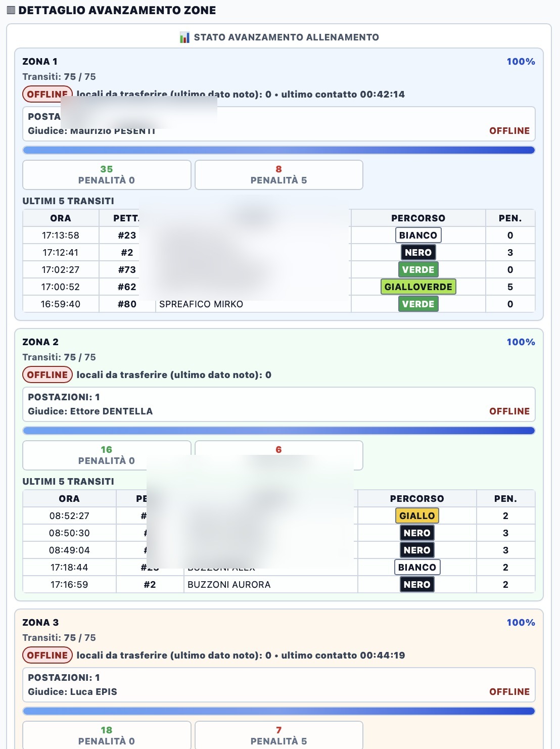560x749 pixels.
Task: Click the bar chart icon beside STATO AVANZAMENTO ALLENAMENTO
Action: [x=184, y=37]
